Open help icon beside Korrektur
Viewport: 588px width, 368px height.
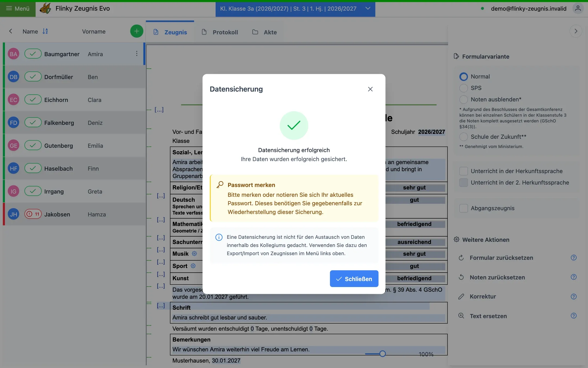coord(573,296)
